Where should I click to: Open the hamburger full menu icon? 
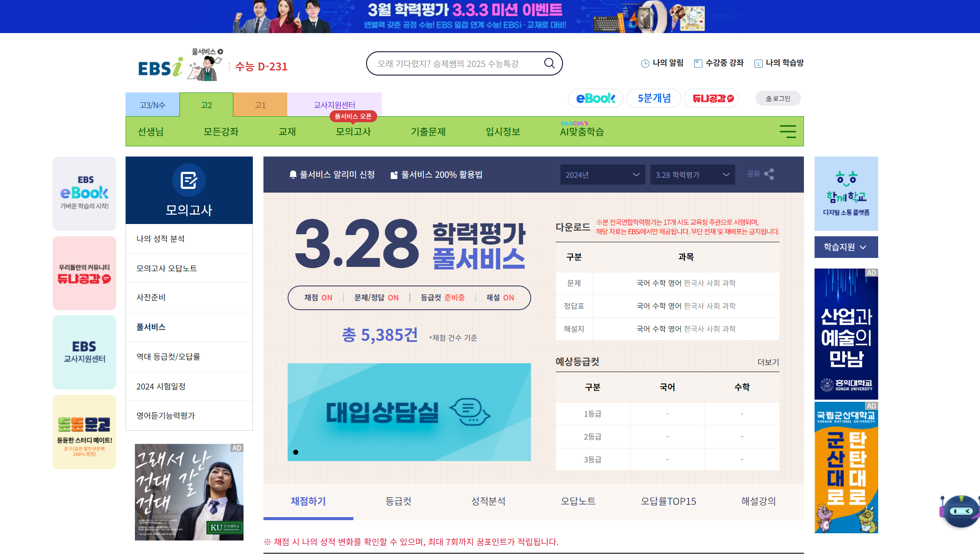(x=788, y=132)
